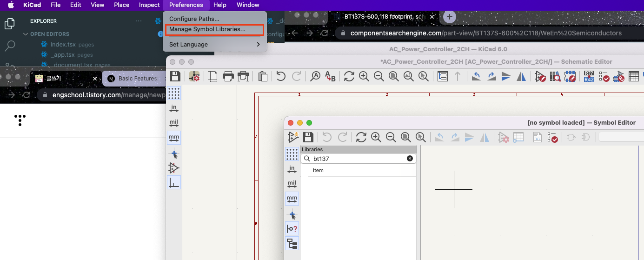Run Electrical Rules Checker icon

point(604,76)
